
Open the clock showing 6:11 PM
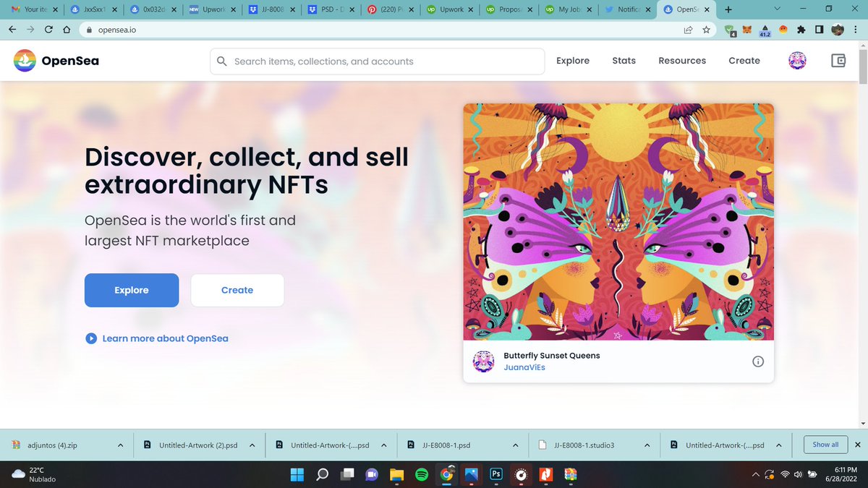(x=841, y=474)
